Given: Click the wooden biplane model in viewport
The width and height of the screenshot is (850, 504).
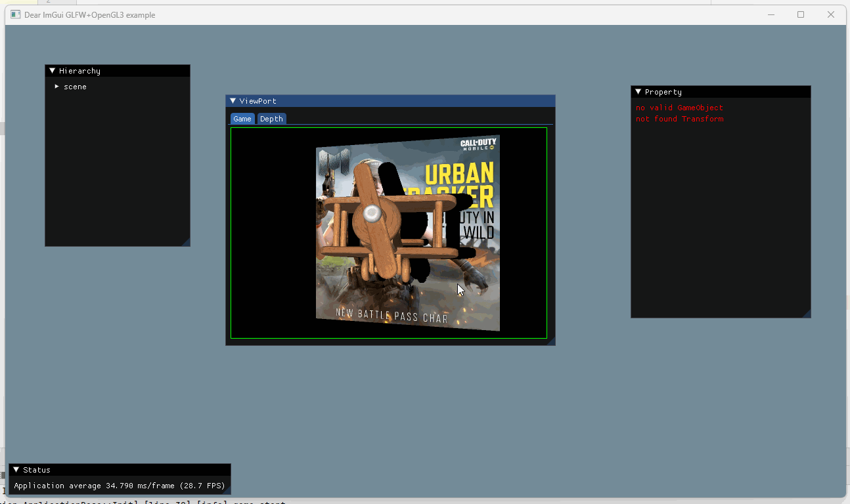Looking at the screenshot, I should coord(388,223).
